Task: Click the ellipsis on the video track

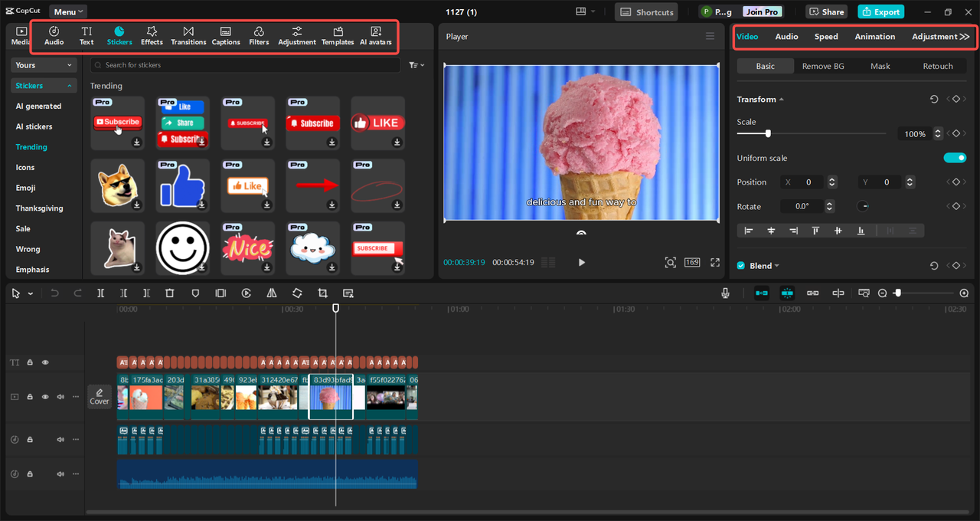Action: (x=76, y=397)
